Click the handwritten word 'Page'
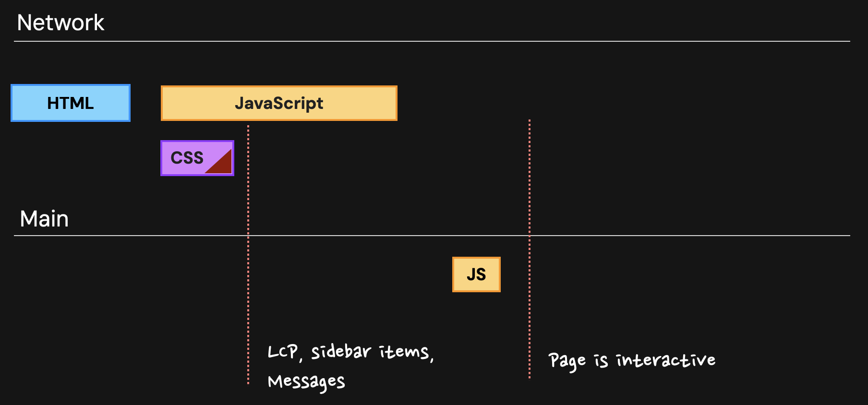 click(567, 361)
